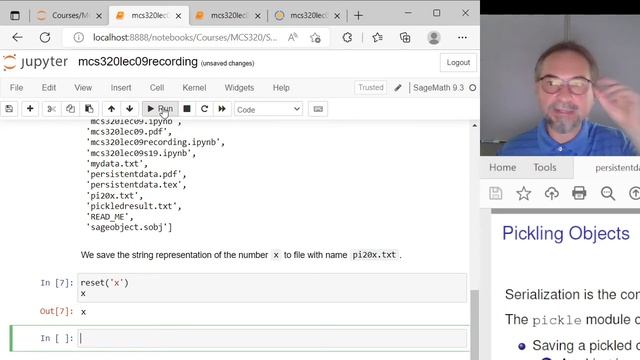Open Tools tab in PDF viewer
The width and height of the screenshot is (640, 360).
pos(544,167)
